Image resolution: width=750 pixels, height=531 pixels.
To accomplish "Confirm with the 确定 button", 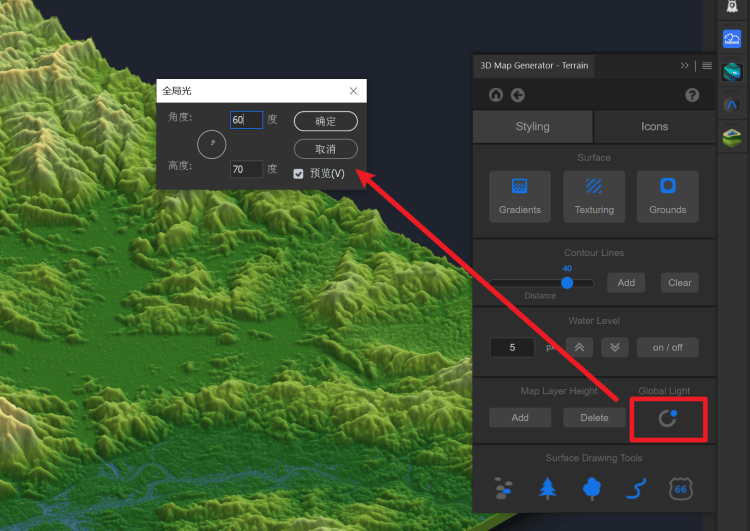I will tap(325, 121).
